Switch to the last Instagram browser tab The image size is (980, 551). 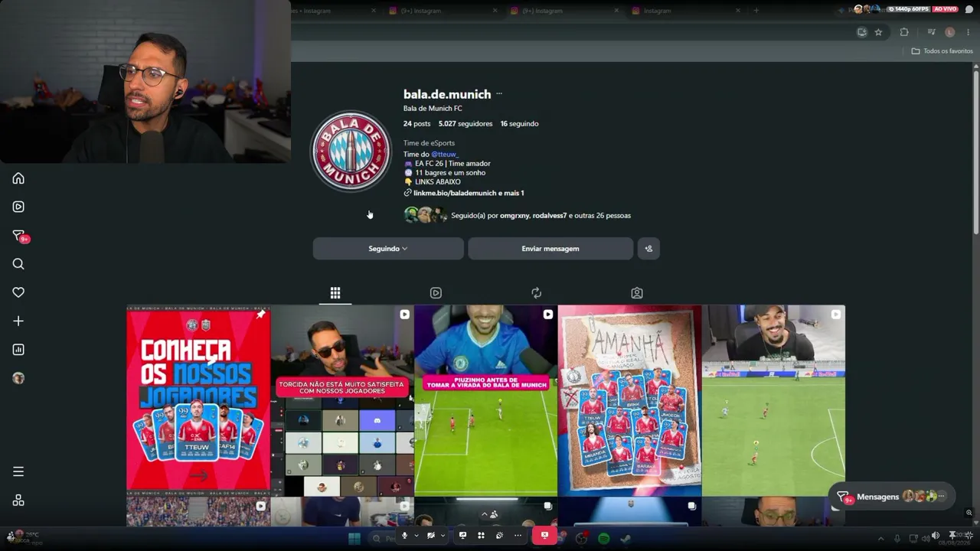click(685, 11)
